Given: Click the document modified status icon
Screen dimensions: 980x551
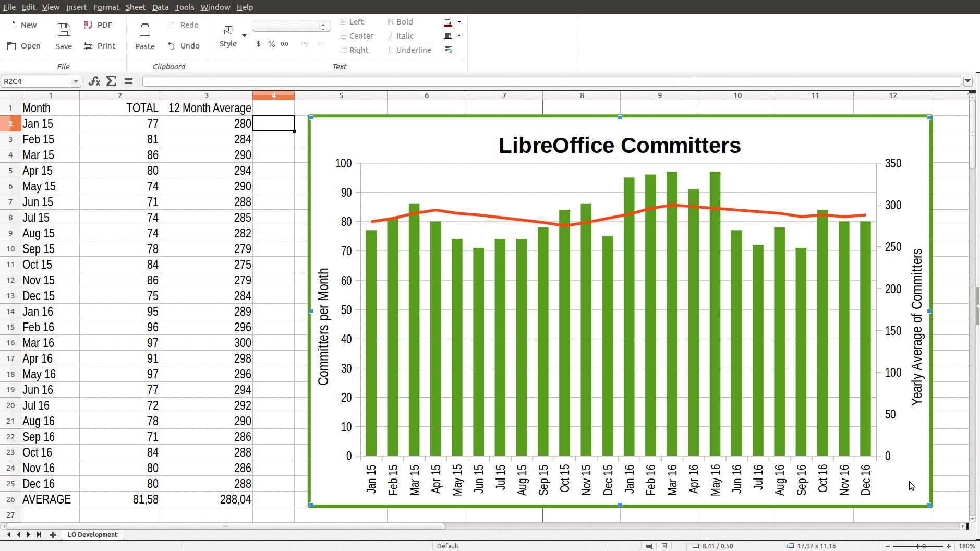Looking at the screenshot, I should pyautogui.click(x=664, y=546).
